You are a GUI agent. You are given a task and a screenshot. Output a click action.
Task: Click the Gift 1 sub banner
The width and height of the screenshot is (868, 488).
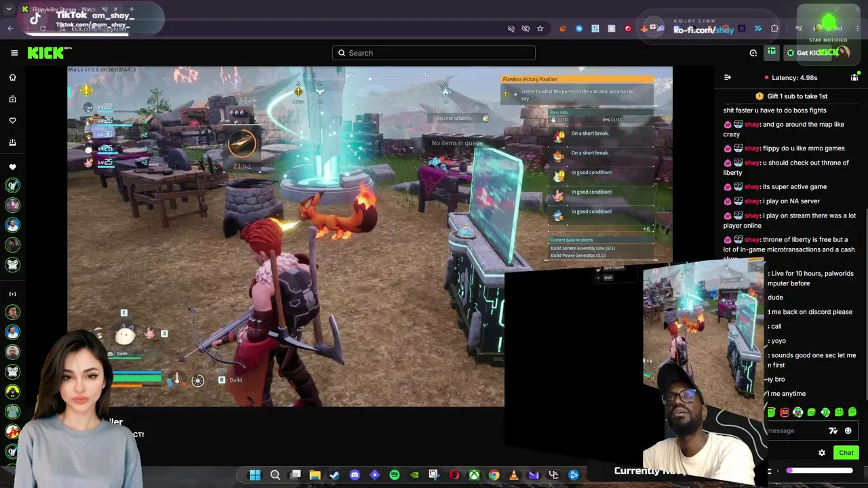791,96
